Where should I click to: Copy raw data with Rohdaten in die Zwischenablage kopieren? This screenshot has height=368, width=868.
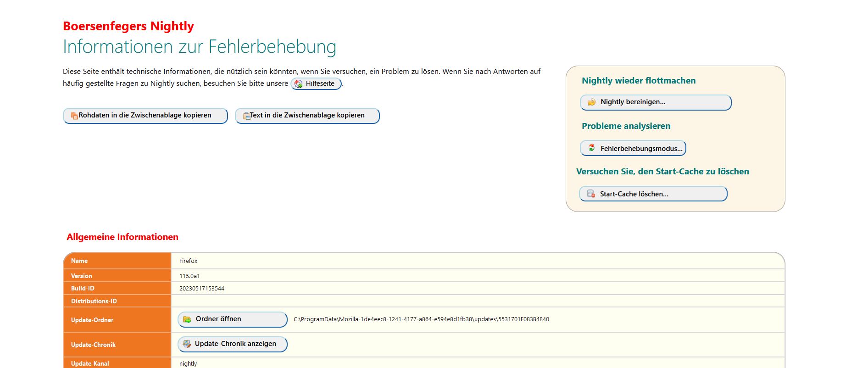point(145,116)
